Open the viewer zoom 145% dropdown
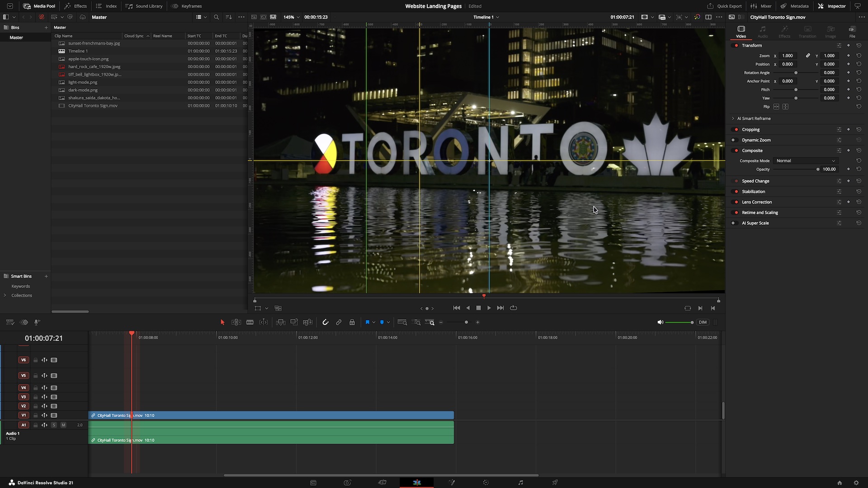 click(291, 17)
